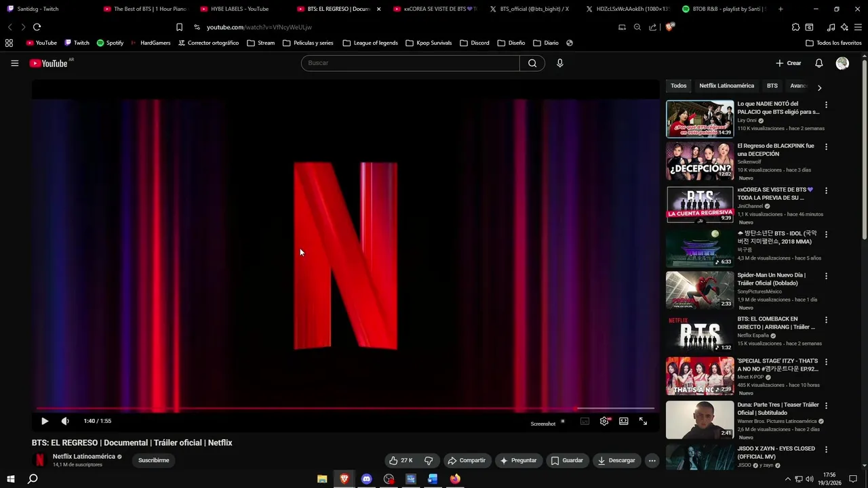This screenshot has height=488, width=868.
Task: Reload the page
Action: click(37, 27)
